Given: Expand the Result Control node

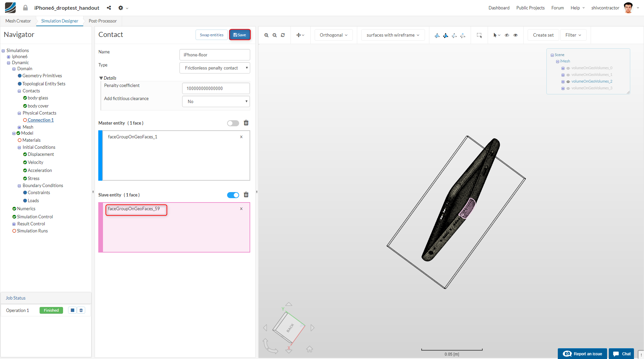Looking at the screenshot, I should [x=14, y=224].
